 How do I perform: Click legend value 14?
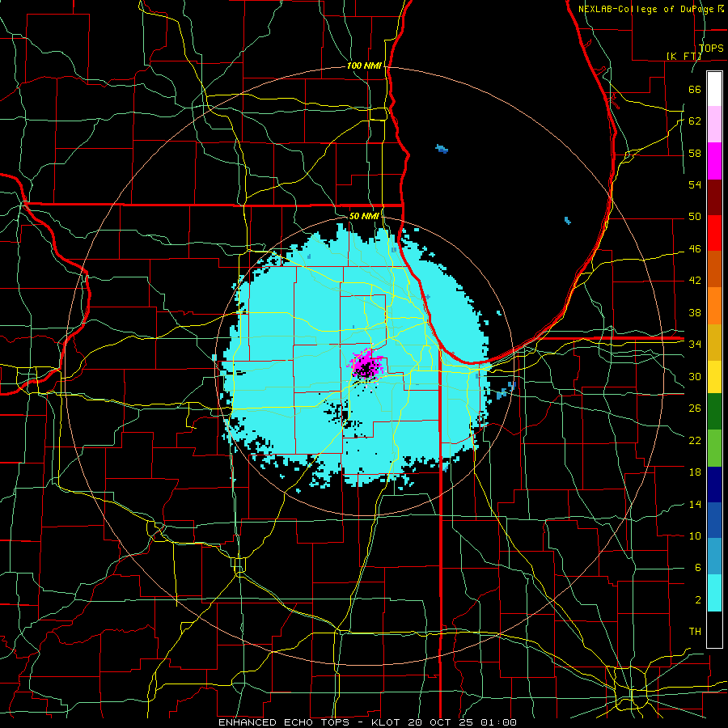[695, 504]
